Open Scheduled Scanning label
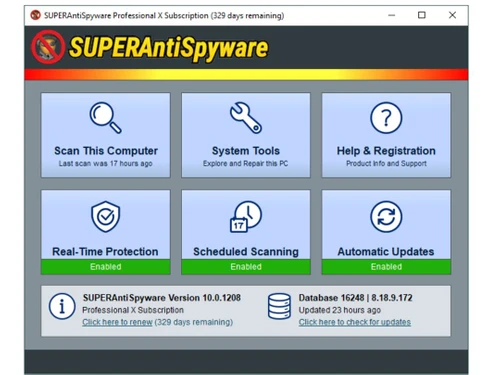The image size is (500, 375). (246, 252)
